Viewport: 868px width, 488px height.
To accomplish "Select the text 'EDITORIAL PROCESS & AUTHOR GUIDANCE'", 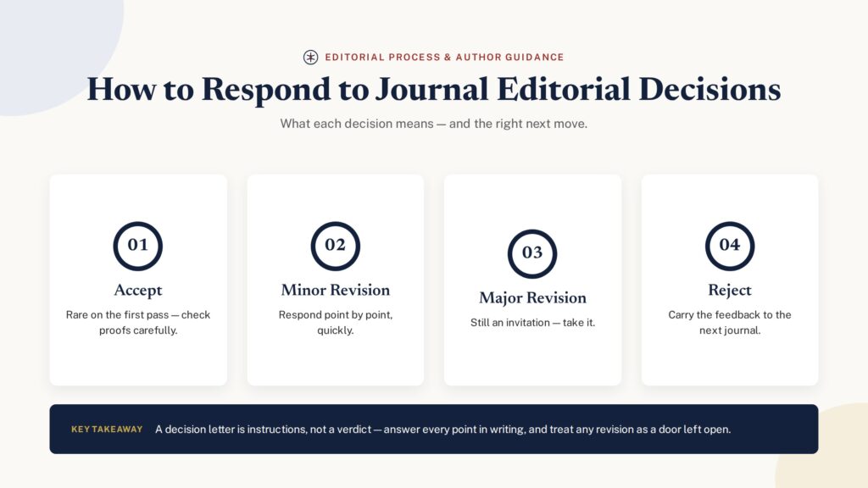I will tap(444, 57).
